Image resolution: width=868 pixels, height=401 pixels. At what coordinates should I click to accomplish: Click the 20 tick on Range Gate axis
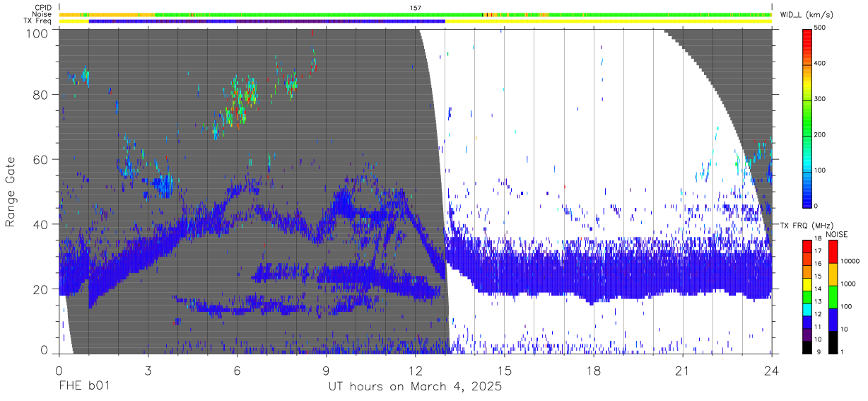click(x=42, y=290)
